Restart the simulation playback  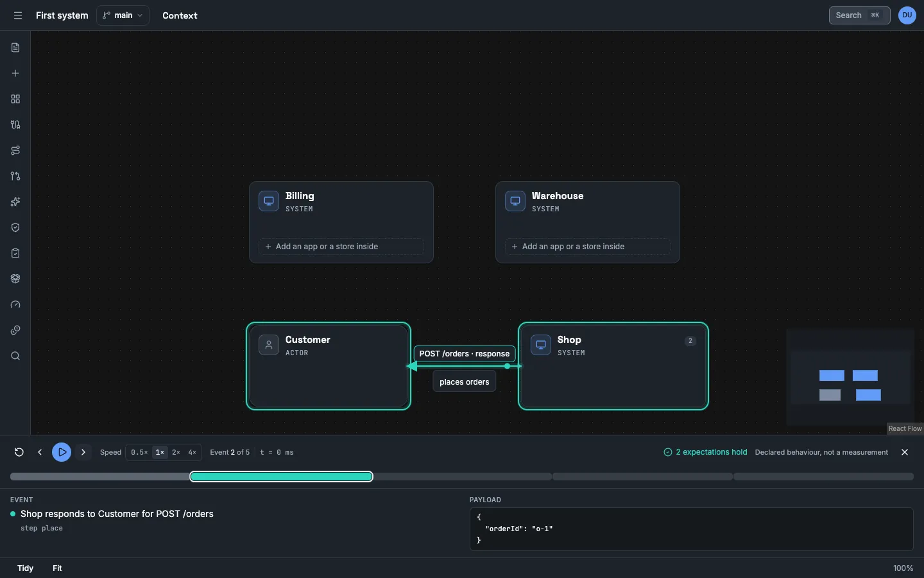click(19, 452)
